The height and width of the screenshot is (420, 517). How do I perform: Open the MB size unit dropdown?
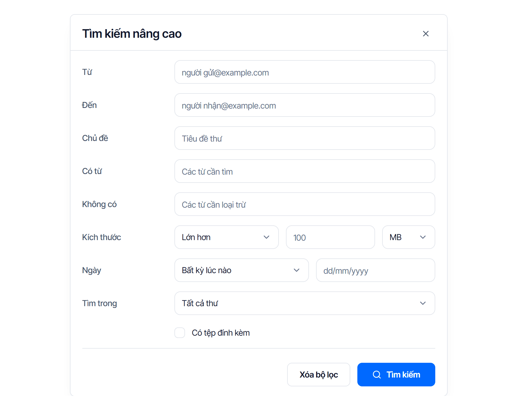409,237
